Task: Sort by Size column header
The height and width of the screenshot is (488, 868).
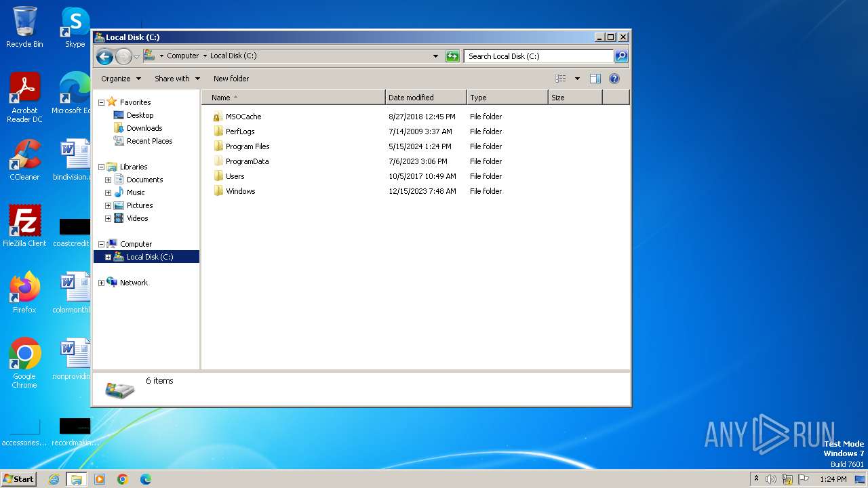Action: coord(575,98)
